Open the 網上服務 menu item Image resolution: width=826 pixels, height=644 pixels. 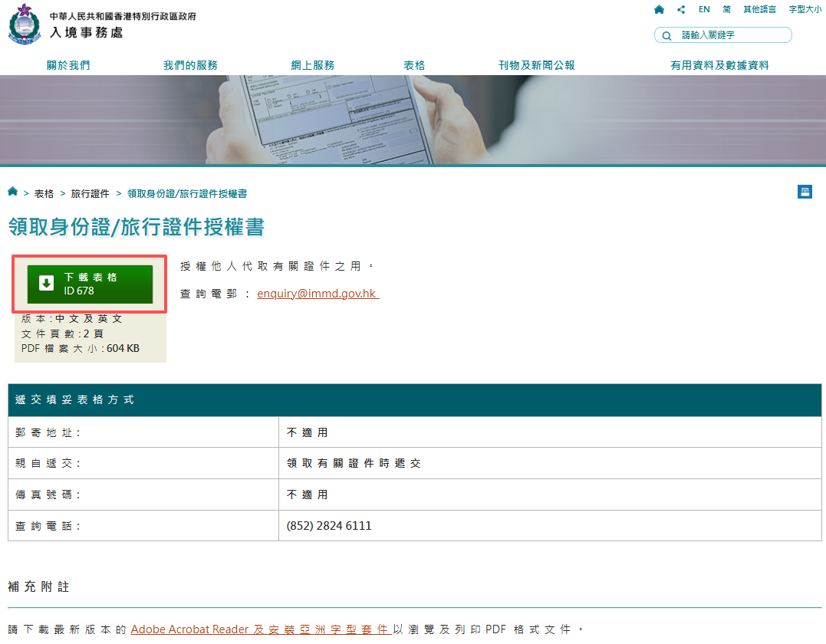312,65
